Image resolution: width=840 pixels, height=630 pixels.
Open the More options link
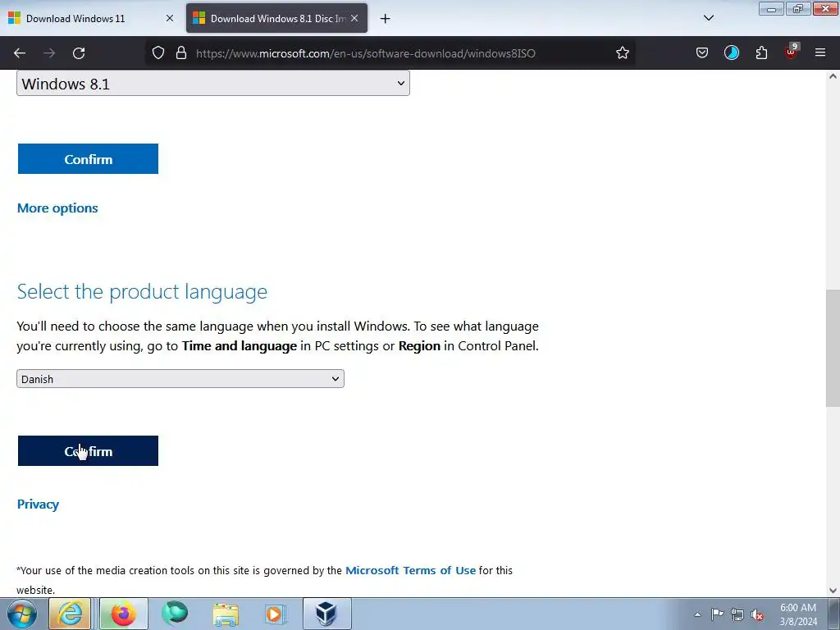pyautogui.click(x=57, y=208)
